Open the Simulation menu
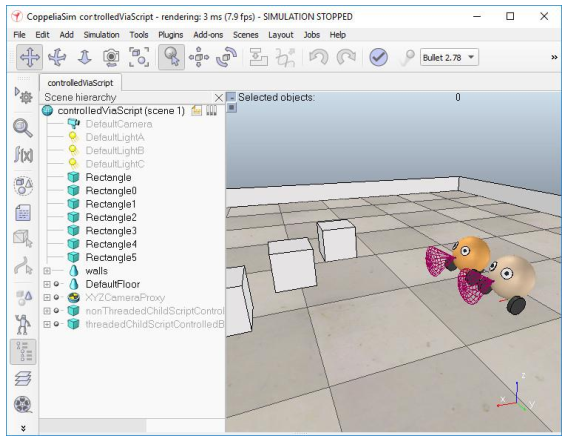The image size is (570, 442). click(101, 35)
